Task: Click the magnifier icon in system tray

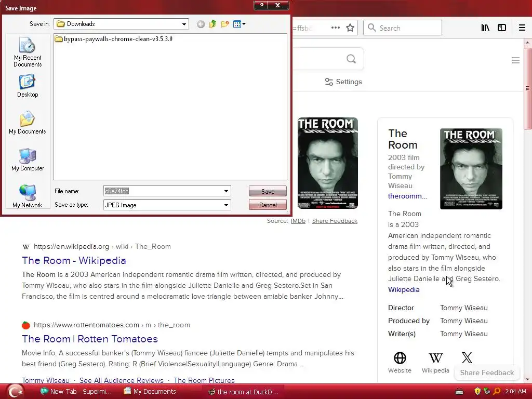Action: pos(497,391)
